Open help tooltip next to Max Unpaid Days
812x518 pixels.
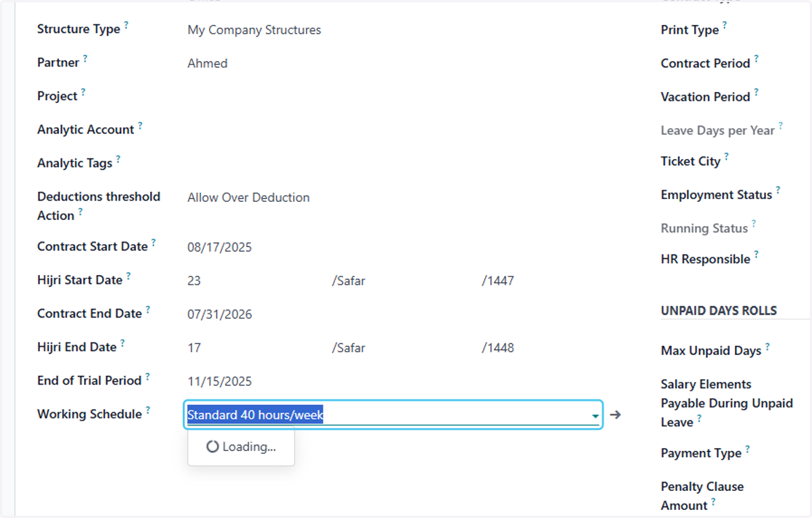pos(767,347)
